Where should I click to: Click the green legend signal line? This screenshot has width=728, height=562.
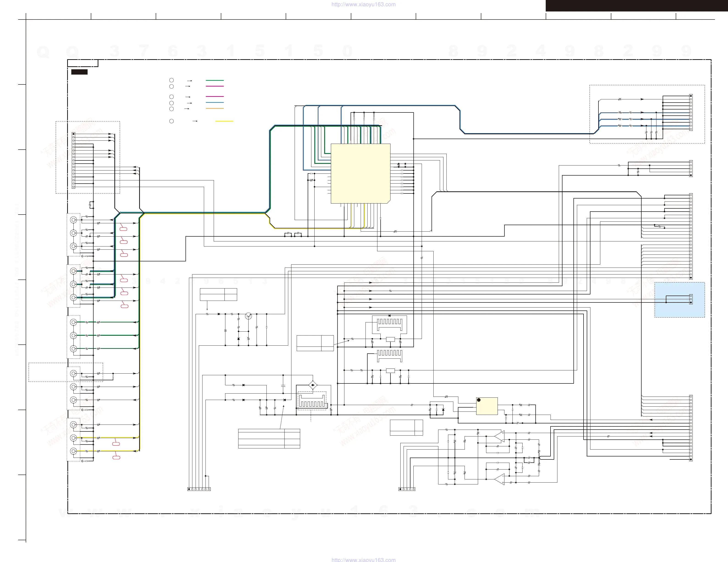(x=215, y=80)
